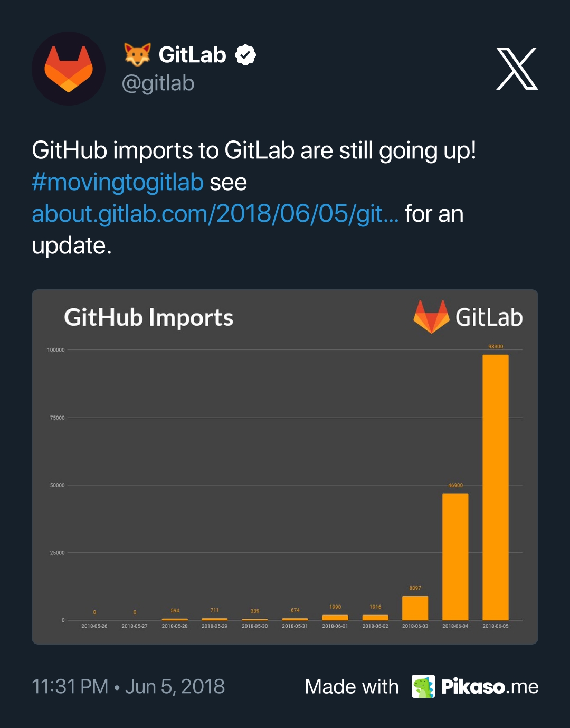Click the 2018-06-01 bar labeled 1990
Screen dimensions: 570x728
coord(335,617)
